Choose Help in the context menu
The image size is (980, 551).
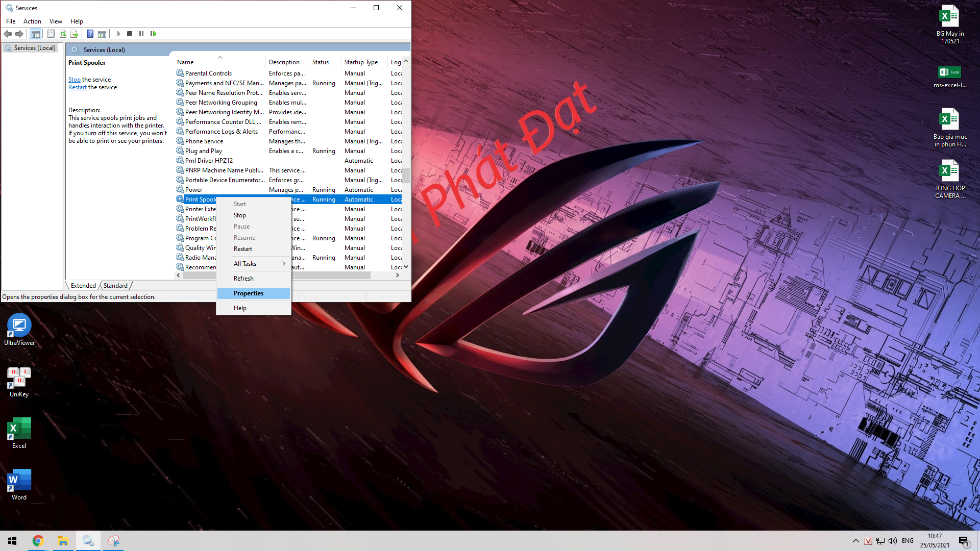click(254, 308)
